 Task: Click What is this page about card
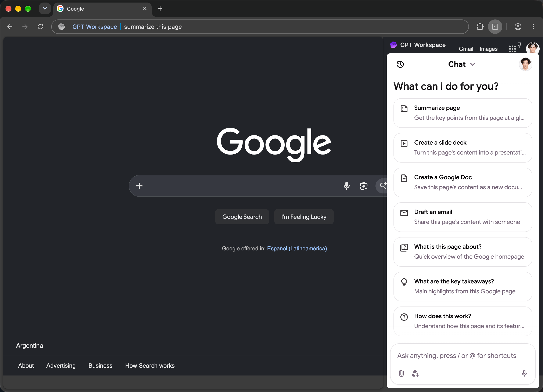(x=463, y=252)
